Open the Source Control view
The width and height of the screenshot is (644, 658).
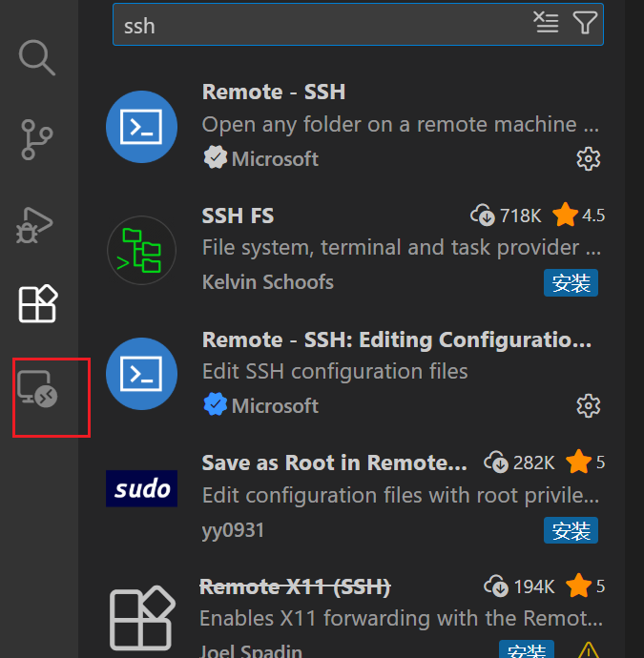[x=37, y=140]
